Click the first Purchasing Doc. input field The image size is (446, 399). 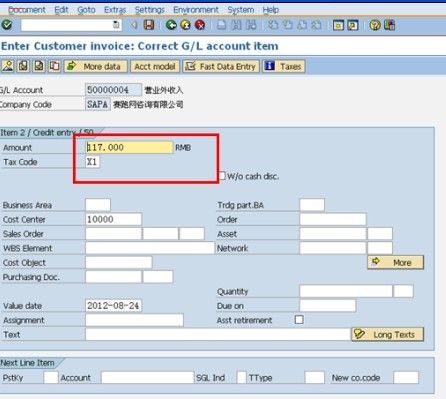click(114, 277)
